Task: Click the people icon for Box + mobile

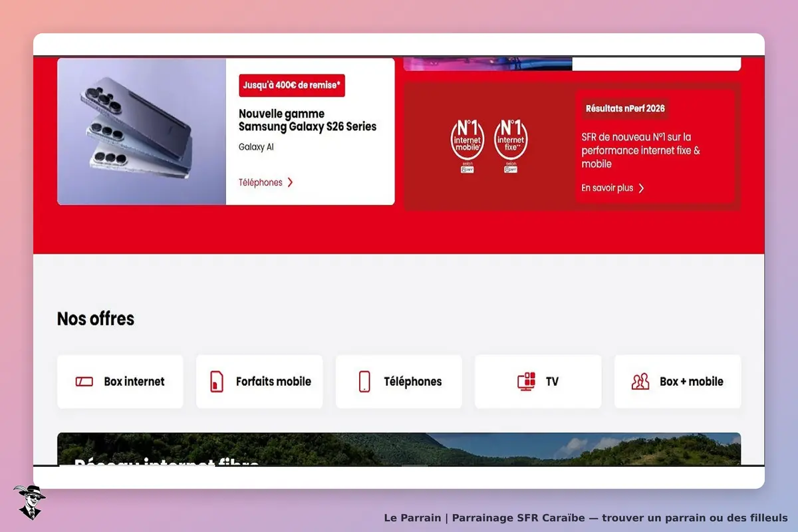Action: (x=640, y=382)
